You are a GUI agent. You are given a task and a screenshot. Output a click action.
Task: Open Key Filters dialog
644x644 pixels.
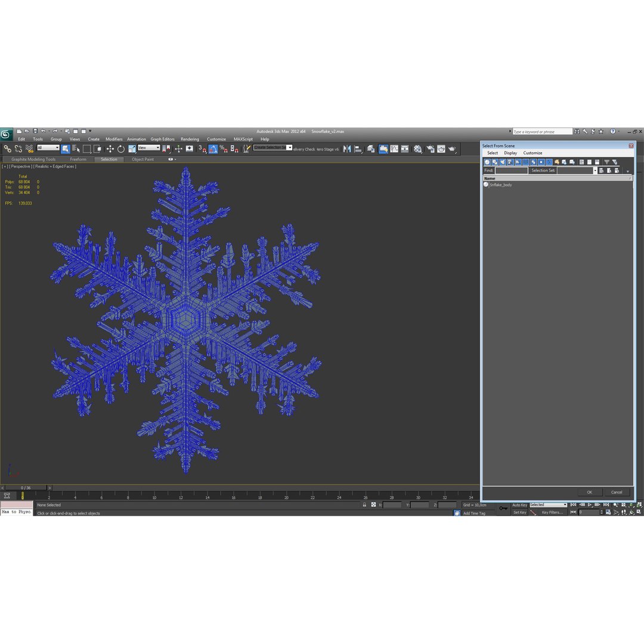coord(552,512)
